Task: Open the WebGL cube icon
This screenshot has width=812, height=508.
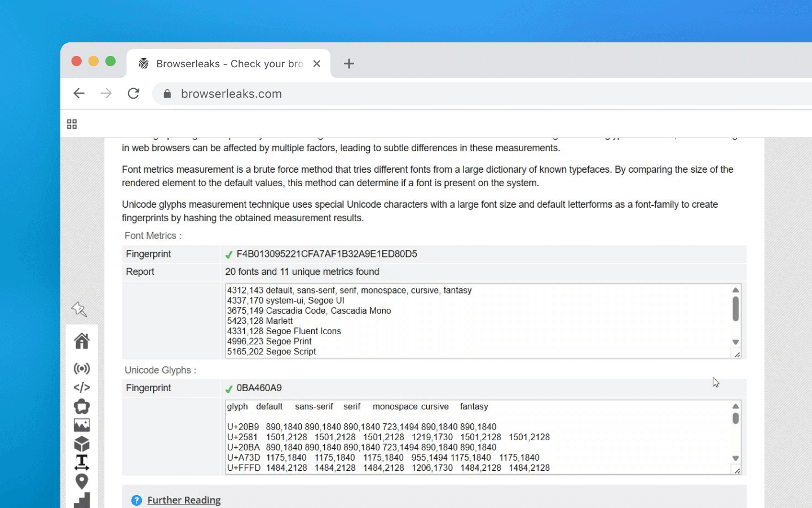Action: (82, 444)
